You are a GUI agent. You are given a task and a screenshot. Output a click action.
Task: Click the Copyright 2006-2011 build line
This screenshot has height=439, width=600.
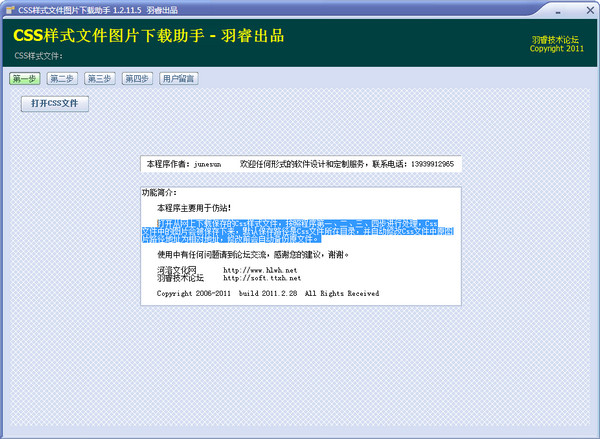pos(268,294)
